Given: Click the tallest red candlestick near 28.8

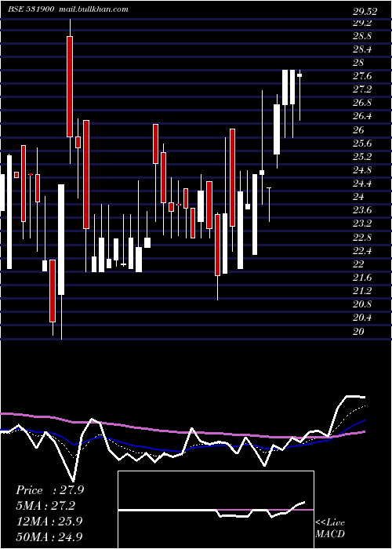Looking at the screenshot, I should (x=70, y=86).
